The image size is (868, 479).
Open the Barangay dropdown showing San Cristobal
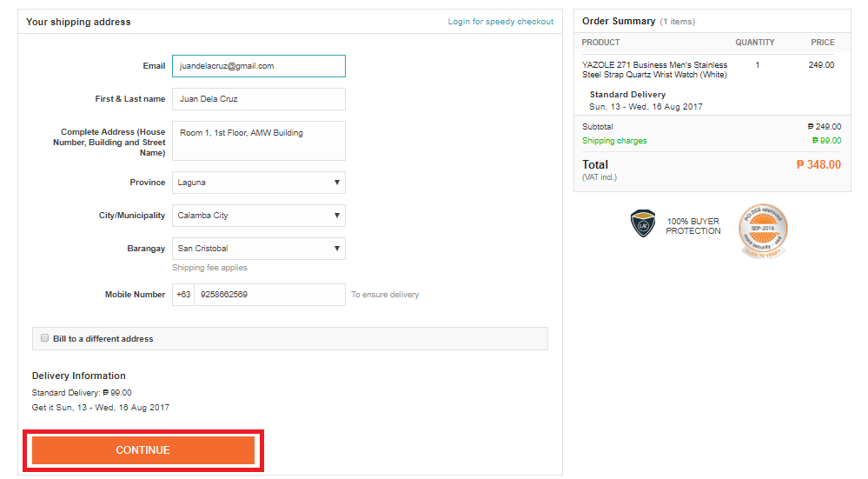[x=258, y=249]
